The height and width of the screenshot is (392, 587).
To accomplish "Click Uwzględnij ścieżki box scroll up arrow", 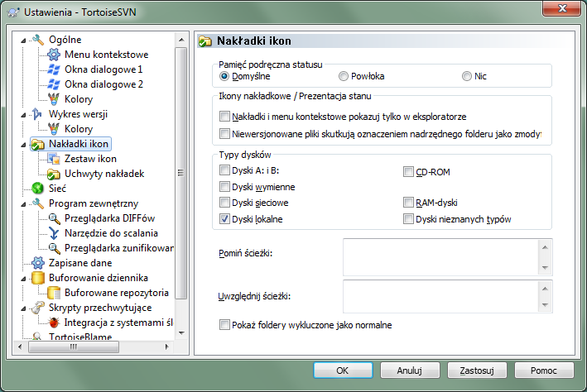I will pyautogui.click(x=545, y=289).
